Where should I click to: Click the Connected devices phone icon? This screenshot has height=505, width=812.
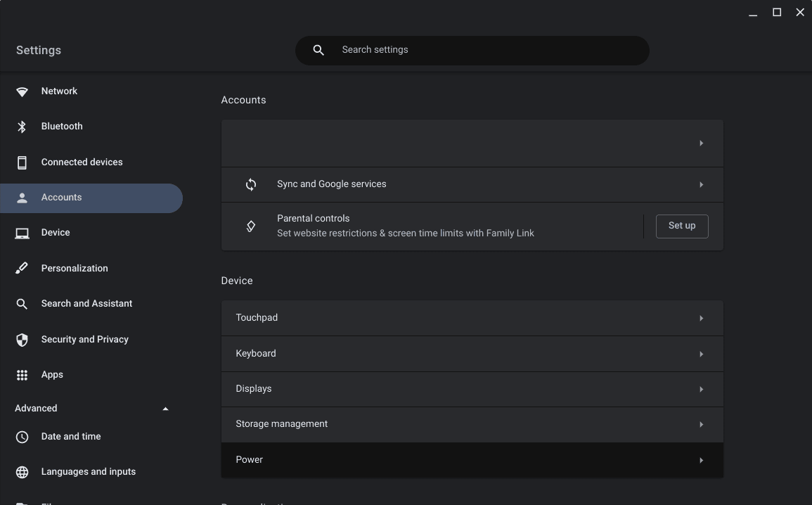(x=22, y=162)
